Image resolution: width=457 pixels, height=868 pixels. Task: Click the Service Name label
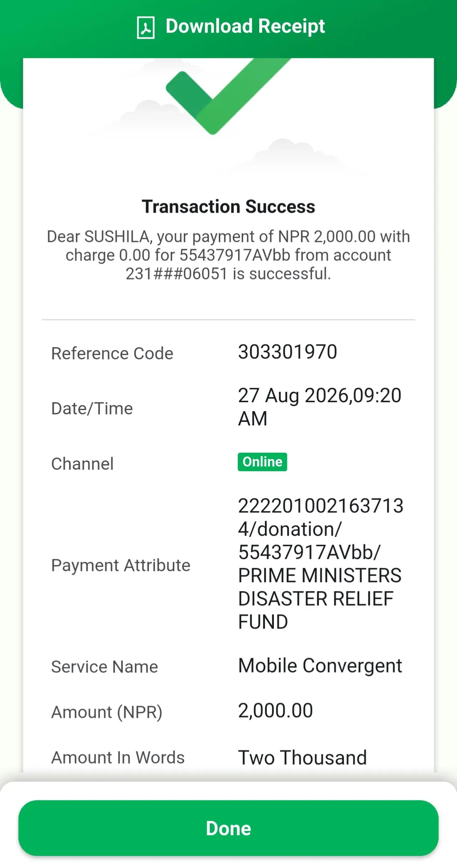105,667
